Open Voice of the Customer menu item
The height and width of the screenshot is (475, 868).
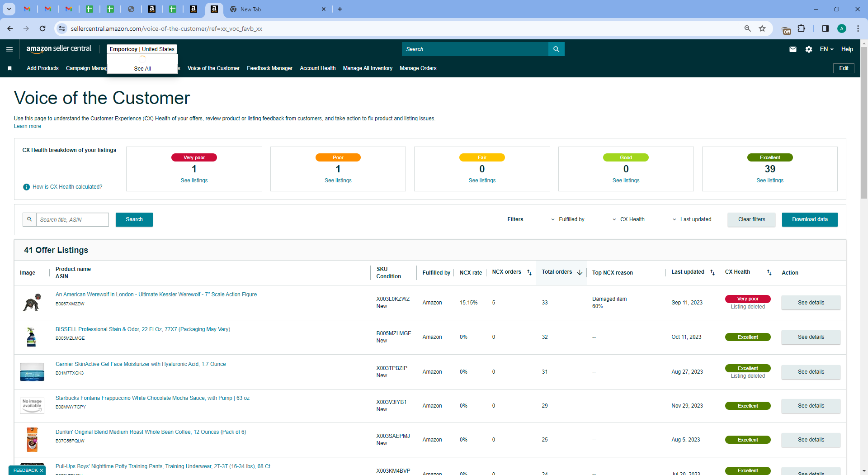213,68
